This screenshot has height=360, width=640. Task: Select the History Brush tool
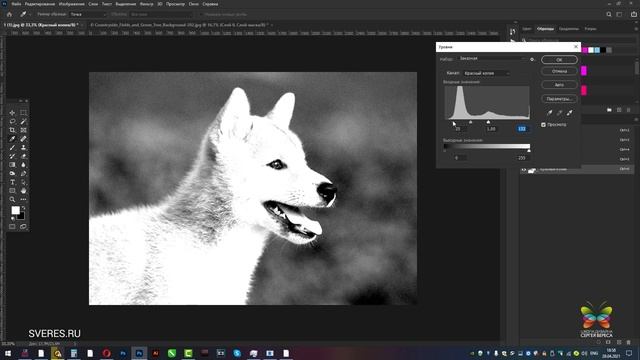[x=12, y=156]
